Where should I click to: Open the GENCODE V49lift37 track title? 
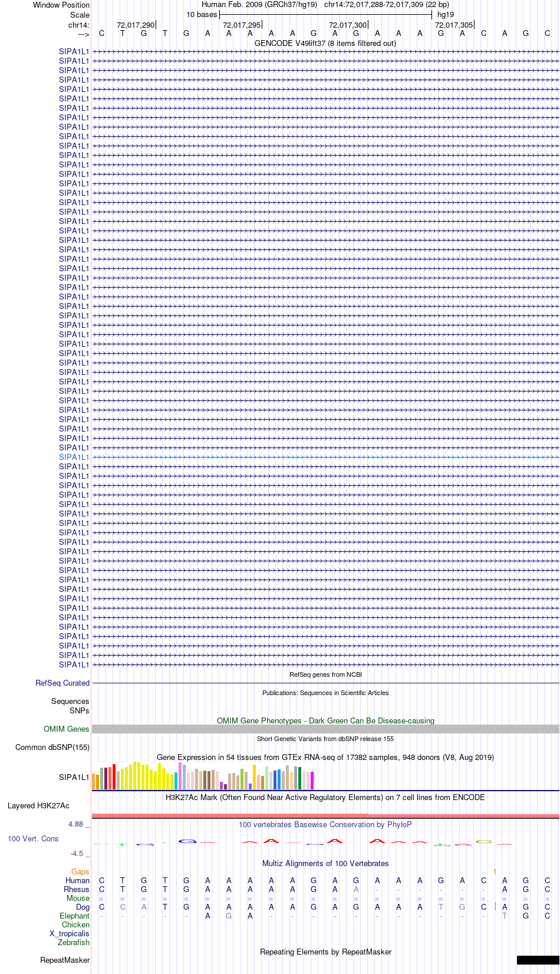point(325,43)
